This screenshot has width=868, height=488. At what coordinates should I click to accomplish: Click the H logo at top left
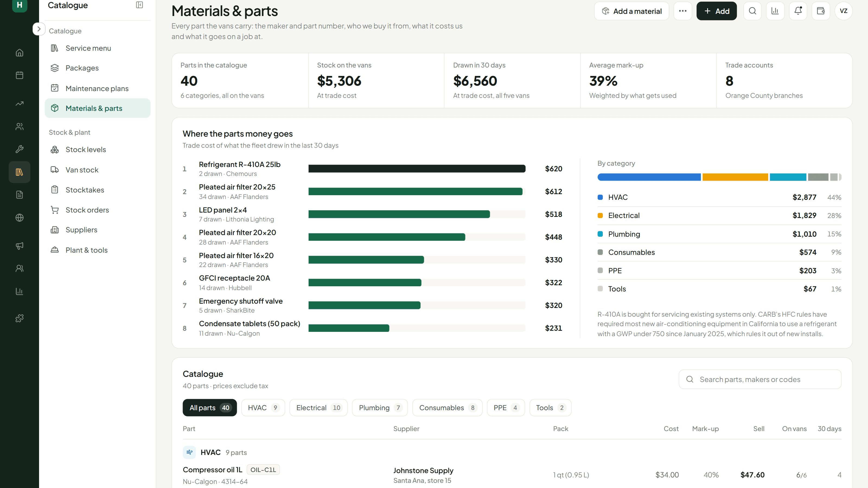(x=20, y=5)
